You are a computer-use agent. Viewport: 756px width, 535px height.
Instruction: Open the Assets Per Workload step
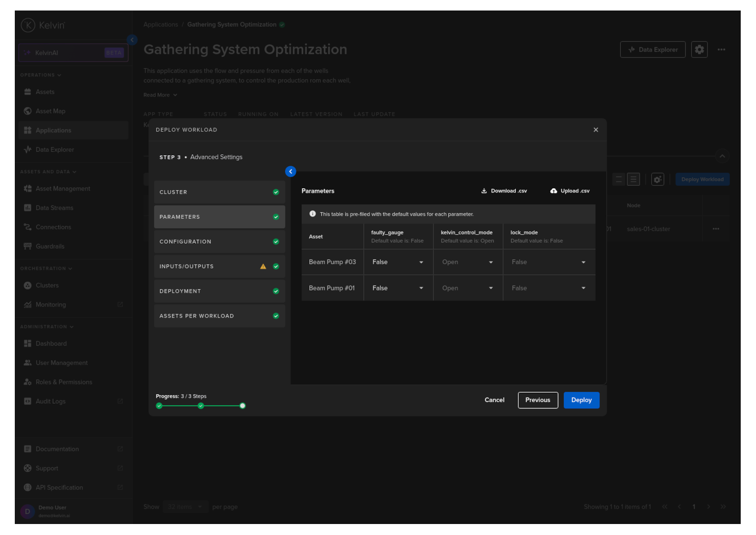tap(219, 316)
